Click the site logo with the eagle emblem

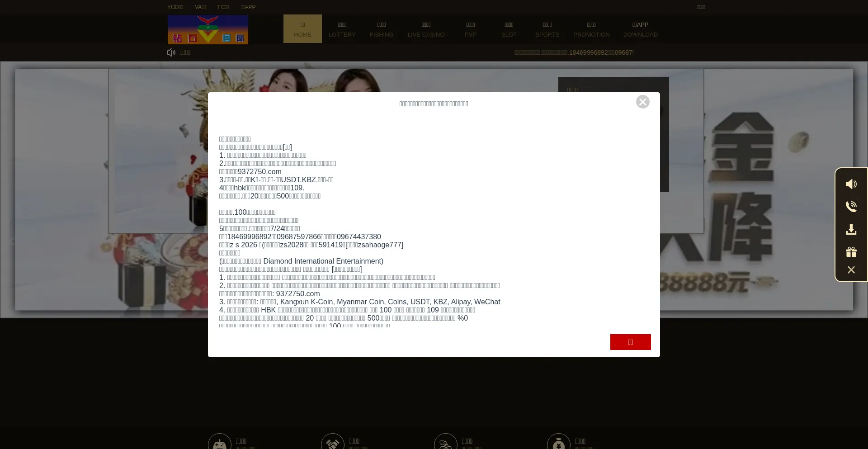click(x=208, y=29)
